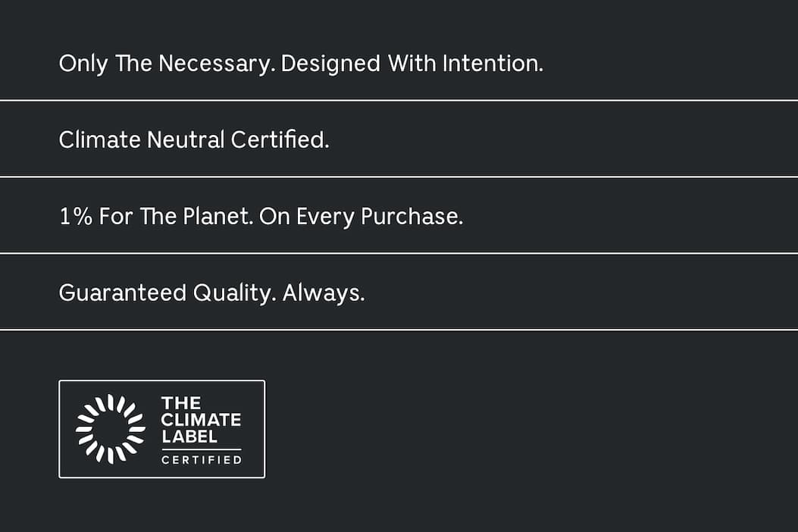Click the "Designed With Intention." phrase

tap(412, 64)
